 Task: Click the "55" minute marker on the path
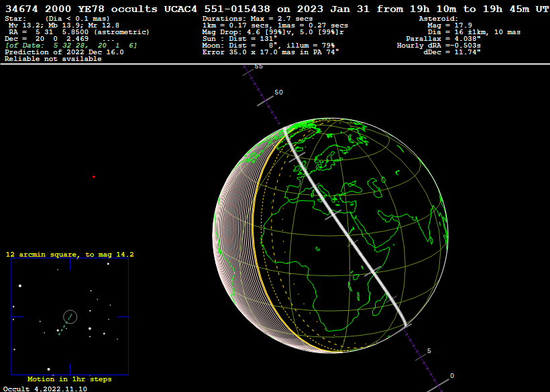pos(258,66)
